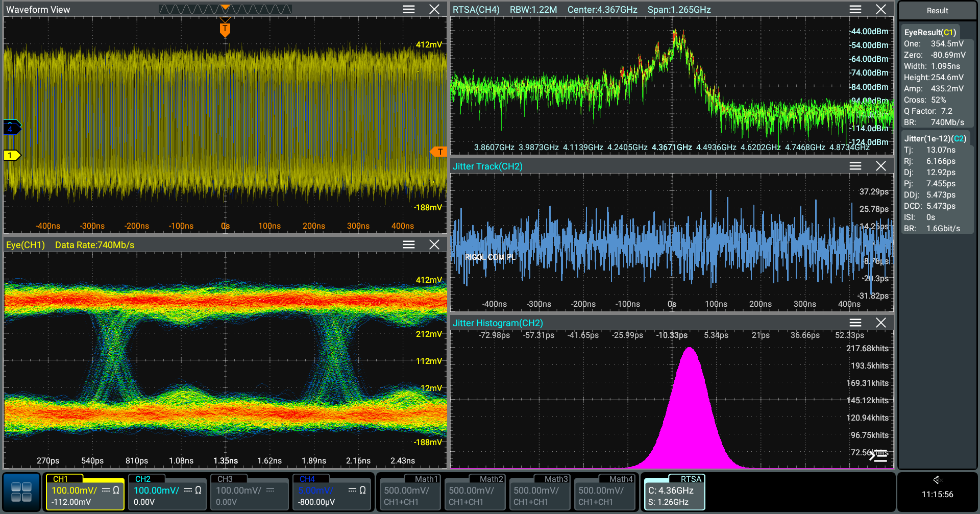
Task: Click the orange trigger position marker
Action: click(225, 29)
